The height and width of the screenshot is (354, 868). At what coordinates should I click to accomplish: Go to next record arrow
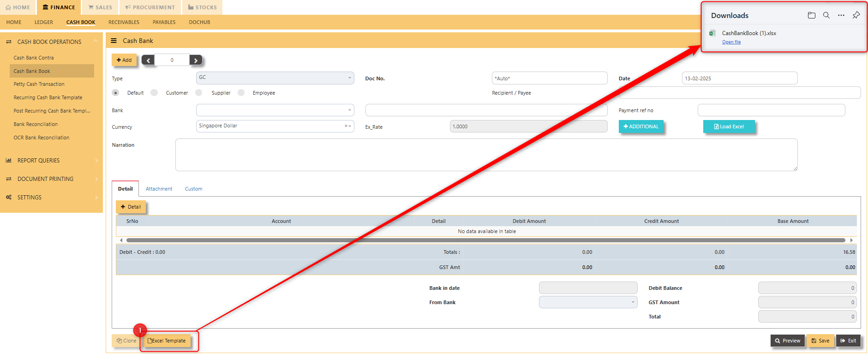pyautogui.click(x=196, y=60)
